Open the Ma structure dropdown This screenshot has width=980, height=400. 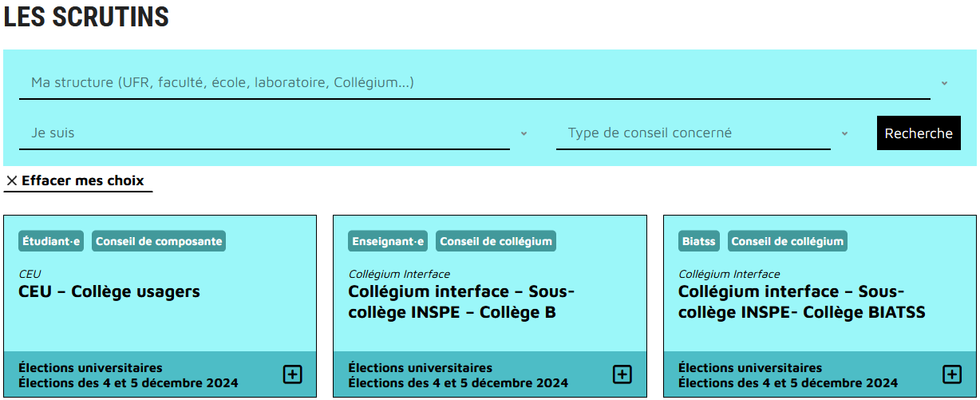(474, 83)
